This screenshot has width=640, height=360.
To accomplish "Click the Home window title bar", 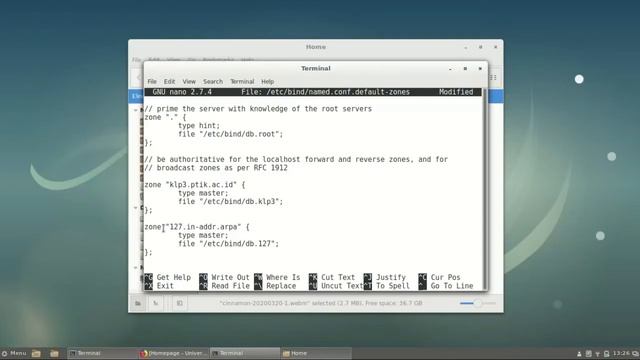I will click(x=316, y=47).
